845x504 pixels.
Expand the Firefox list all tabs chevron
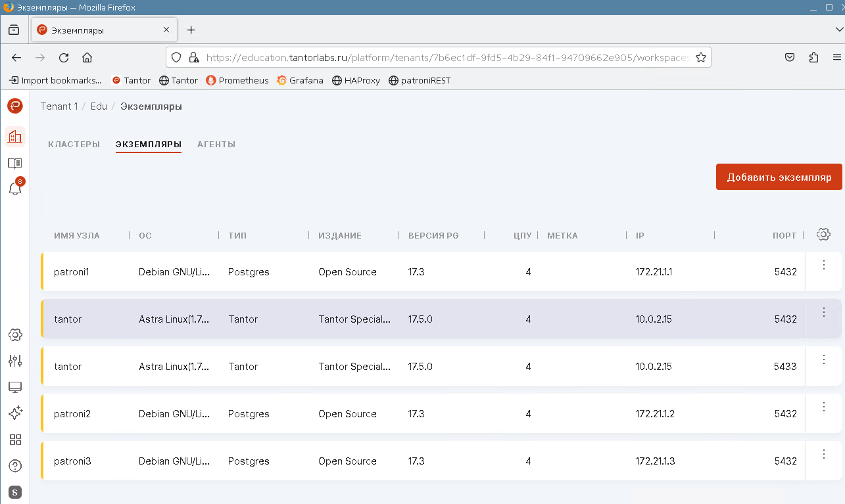[838, 30]
